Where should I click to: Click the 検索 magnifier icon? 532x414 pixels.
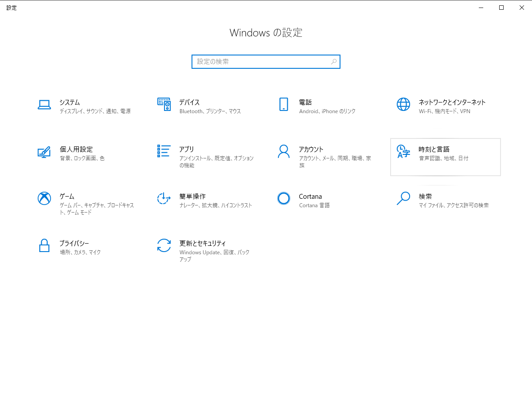click(403, 198)
